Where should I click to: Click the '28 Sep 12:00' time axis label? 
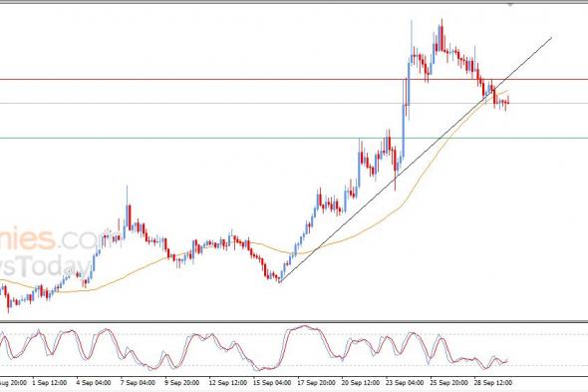click(493, 383)
